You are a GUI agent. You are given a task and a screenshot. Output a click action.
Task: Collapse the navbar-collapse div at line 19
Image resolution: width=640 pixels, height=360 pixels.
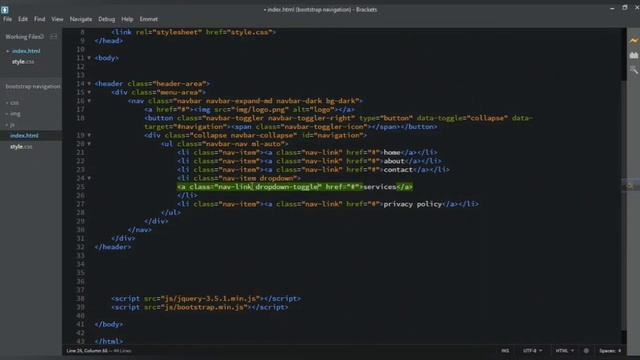point(89,135)
